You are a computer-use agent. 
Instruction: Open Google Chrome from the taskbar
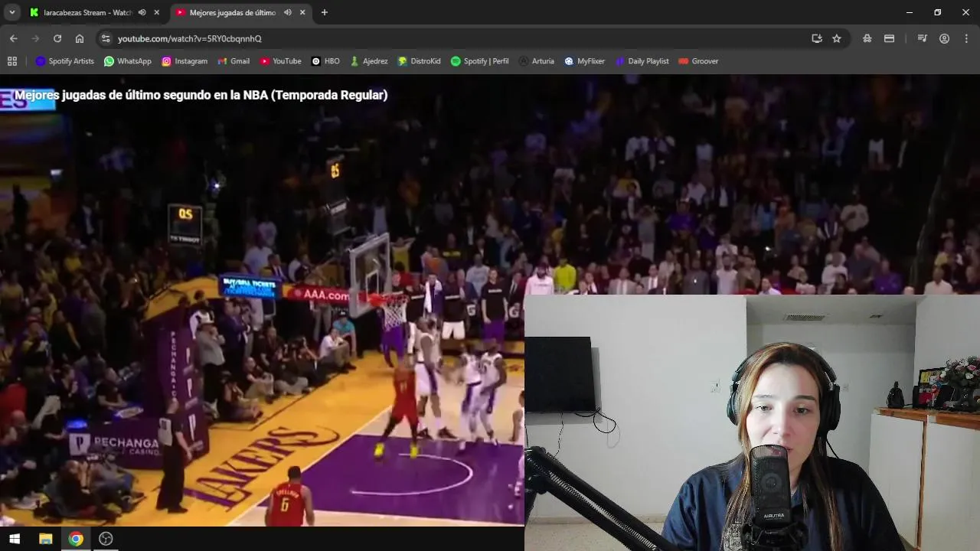pyautogui.click(x=76, y=539)
